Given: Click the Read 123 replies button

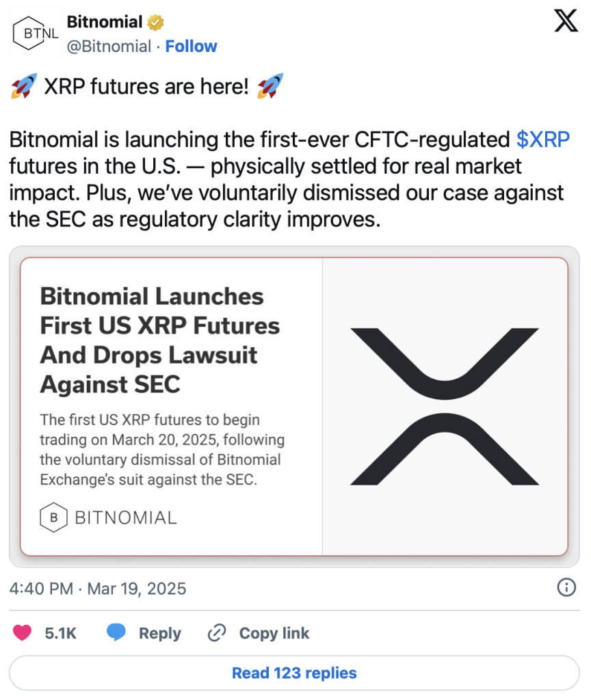Looking at the screenshot, I should coord(294,673).
